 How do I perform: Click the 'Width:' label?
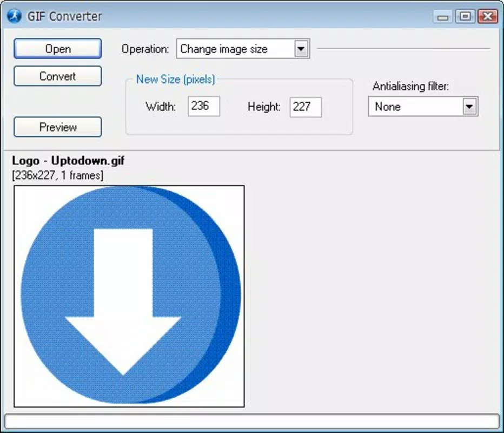(161, 107)
